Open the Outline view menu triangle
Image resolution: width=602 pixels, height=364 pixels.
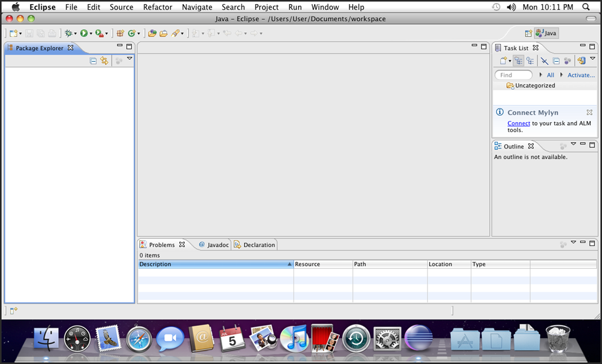[573, 144]
